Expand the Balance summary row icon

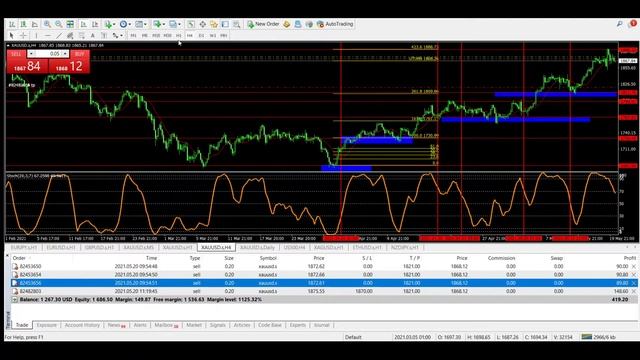[14, 300]
